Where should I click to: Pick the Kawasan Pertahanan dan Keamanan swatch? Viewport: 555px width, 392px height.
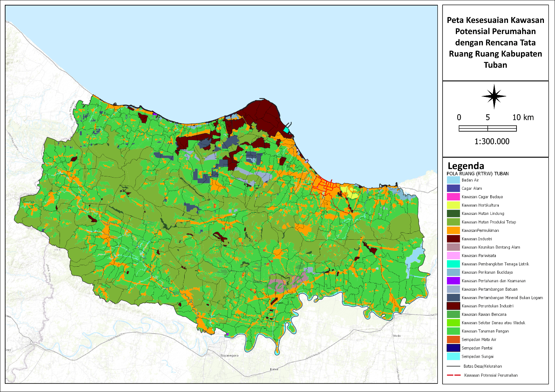(x=453, y=281)
